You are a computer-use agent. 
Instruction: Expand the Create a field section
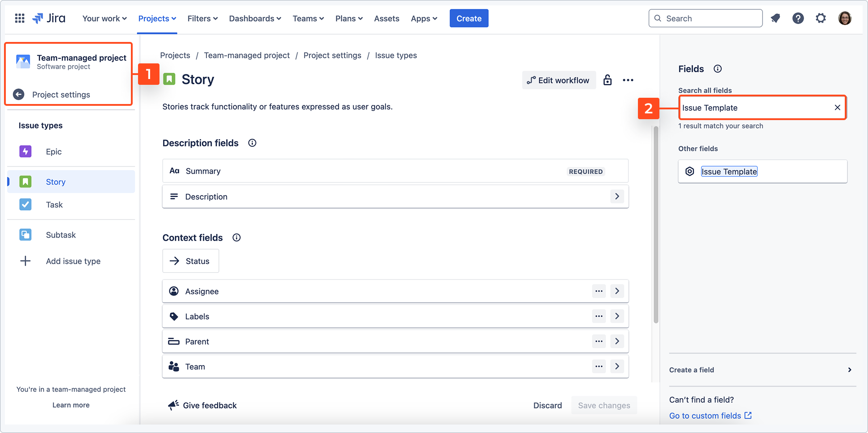coord(762,370)
